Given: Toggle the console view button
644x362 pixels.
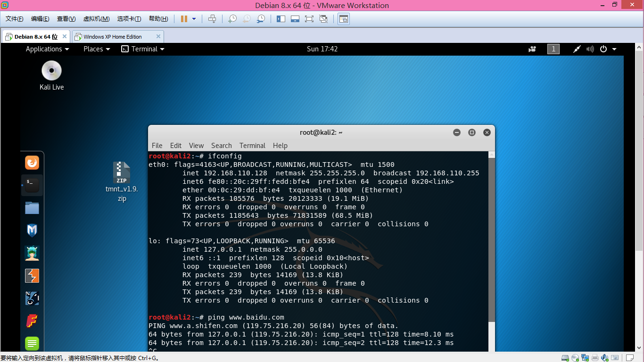Looking at the screenshot, I should [x=344, y=19].
